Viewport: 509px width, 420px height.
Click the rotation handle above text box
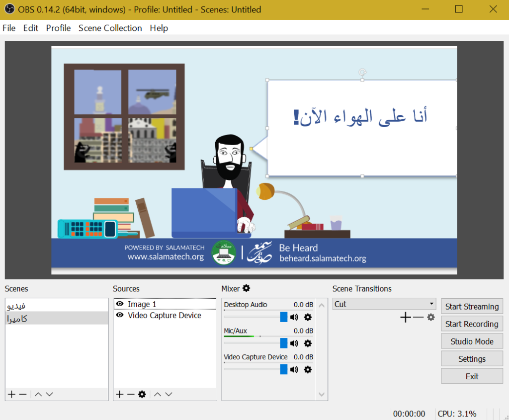[362, 72]
